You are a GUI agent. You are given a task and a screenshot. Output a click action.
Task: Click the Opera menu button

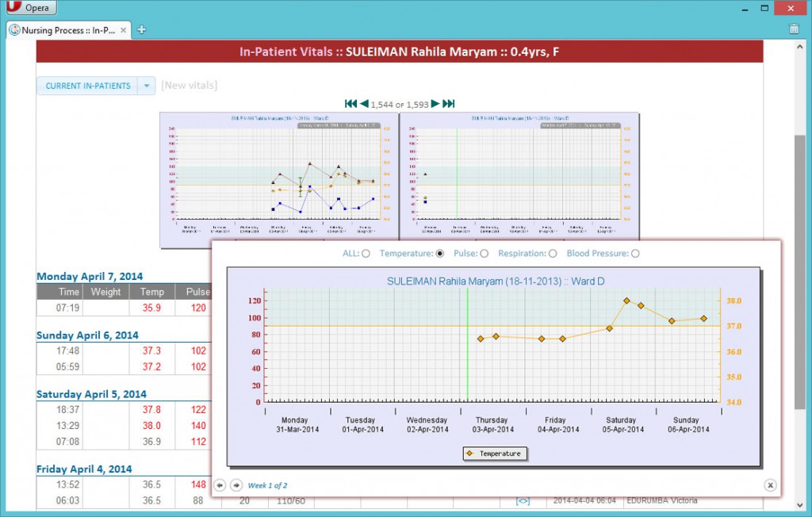click(30, 7)
